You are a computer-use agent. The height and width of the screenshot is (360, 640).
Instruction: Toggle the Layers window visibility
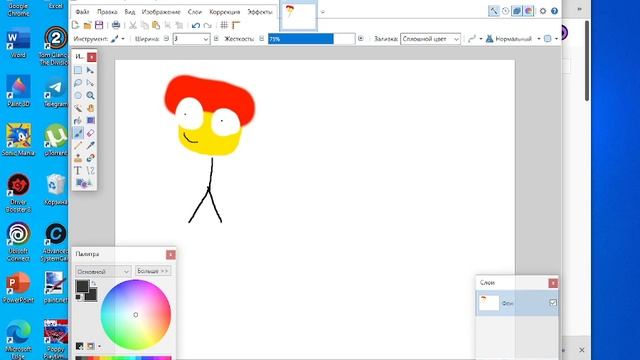[x=517, y=11]
